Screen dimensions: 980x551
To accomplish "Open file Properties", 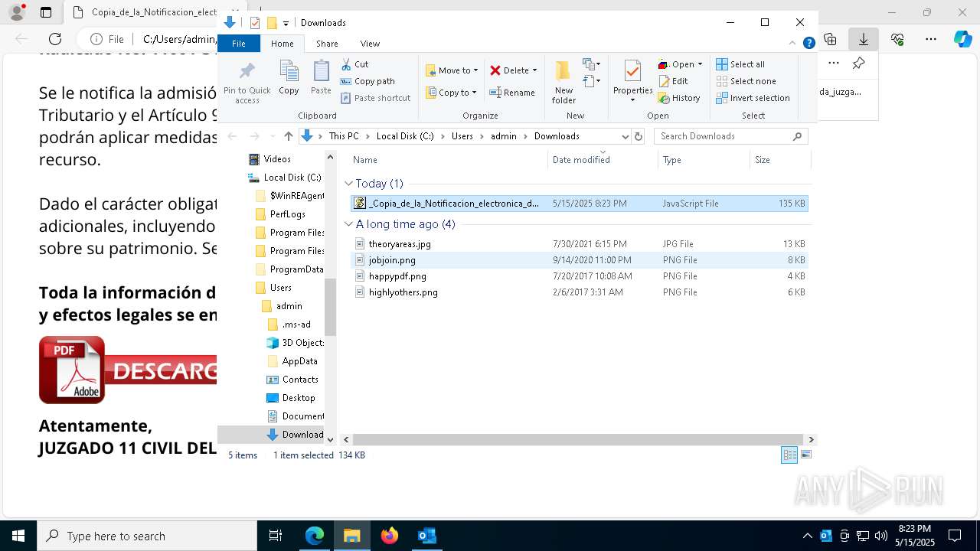I will pyautogui.click(x=632, y=82).
